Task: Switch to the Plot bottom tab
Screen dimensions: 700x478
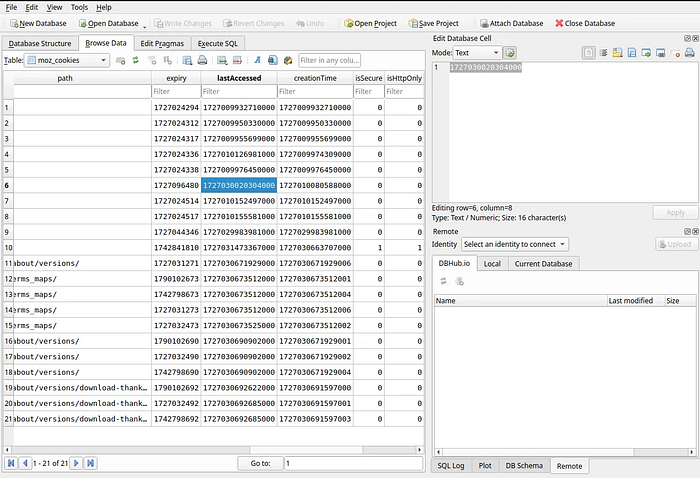Action: click(x=485, y=466)
